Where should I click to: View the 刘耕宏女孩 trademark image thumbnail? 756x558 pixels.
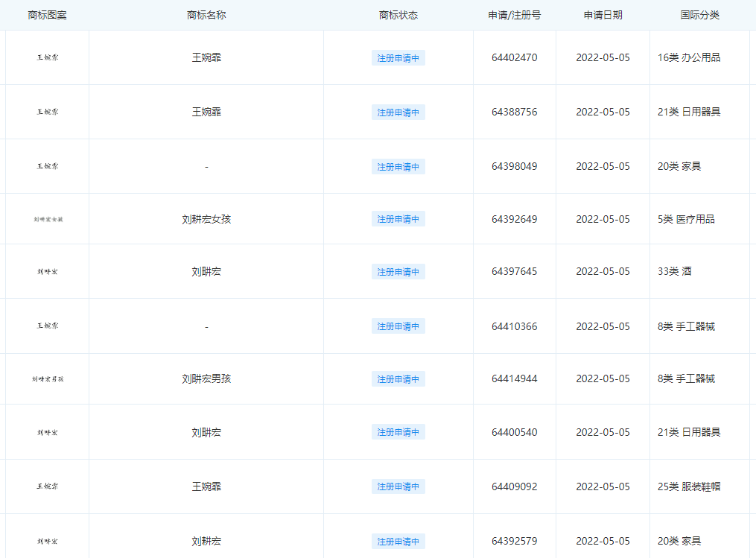pyautogui.click(x=48, y=220)
